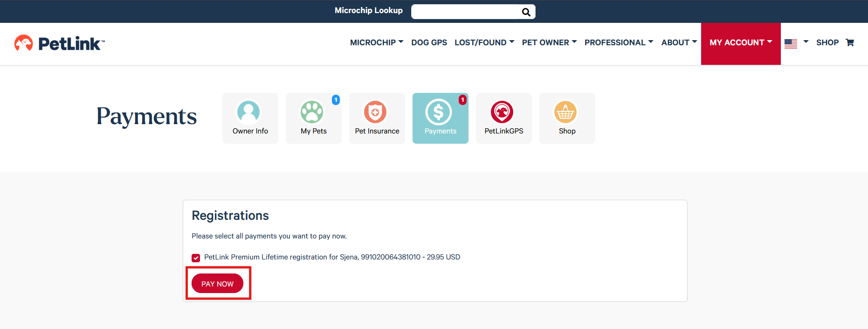Click the PAY NOW button
868x329 pixels.
coord(217,284)
